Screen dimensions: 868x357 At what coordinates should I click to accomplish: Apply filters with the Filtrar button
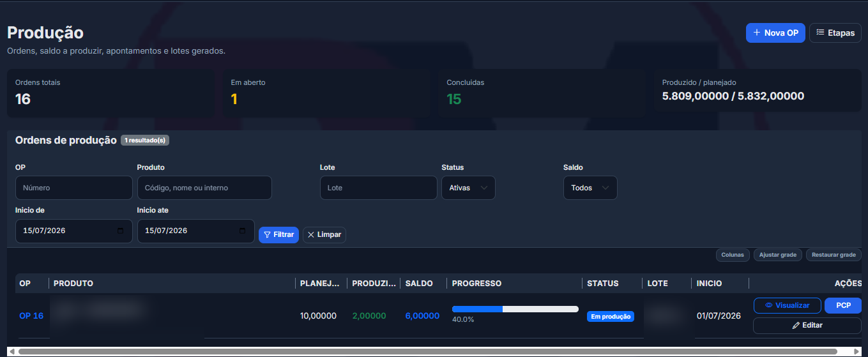click(x=278, y=235)
